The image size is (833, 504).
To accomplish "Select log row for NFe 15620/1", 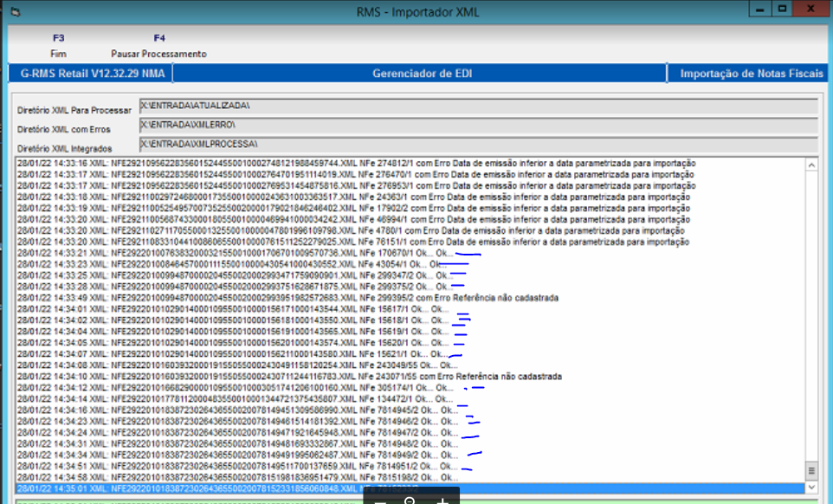I will (410, 343).
